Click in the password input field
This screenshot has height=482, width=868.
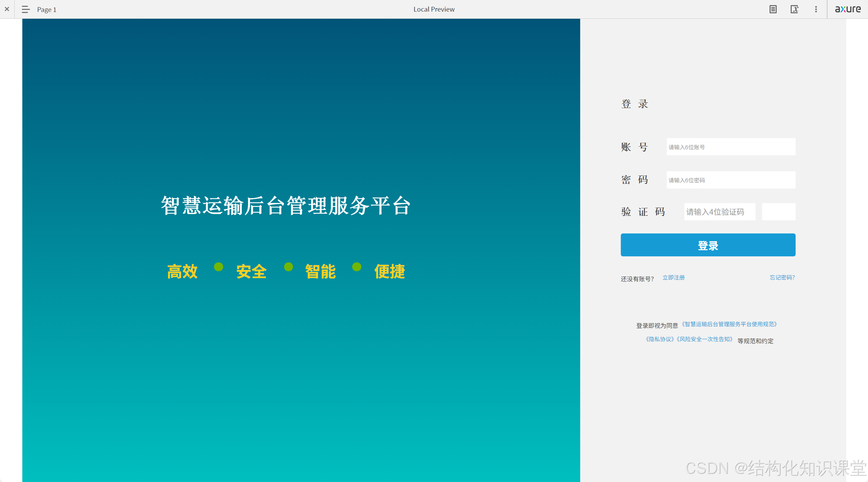(731, 180)
